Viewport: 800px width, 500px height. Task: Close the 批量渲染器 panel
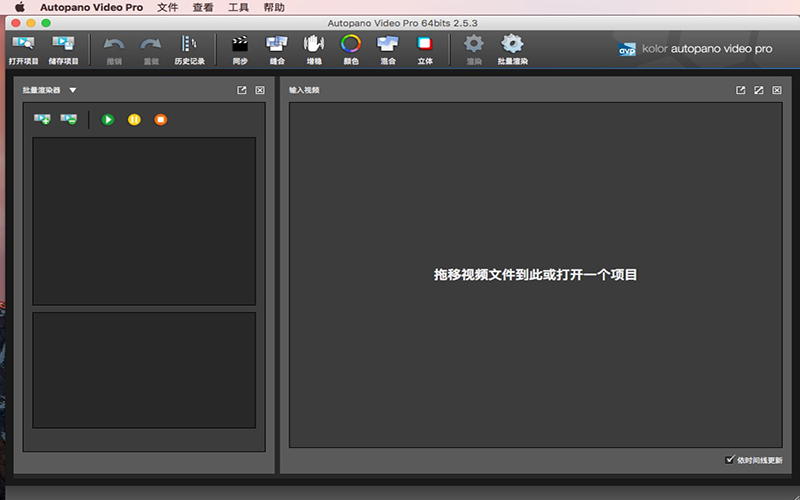point(260,90)
